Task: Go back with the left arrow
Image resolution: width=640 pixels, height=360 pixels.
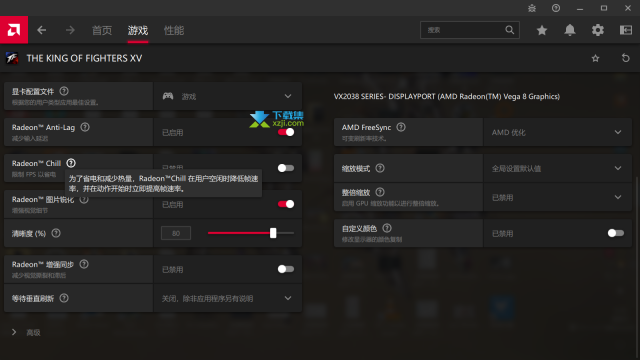Action: click(42, 30)
